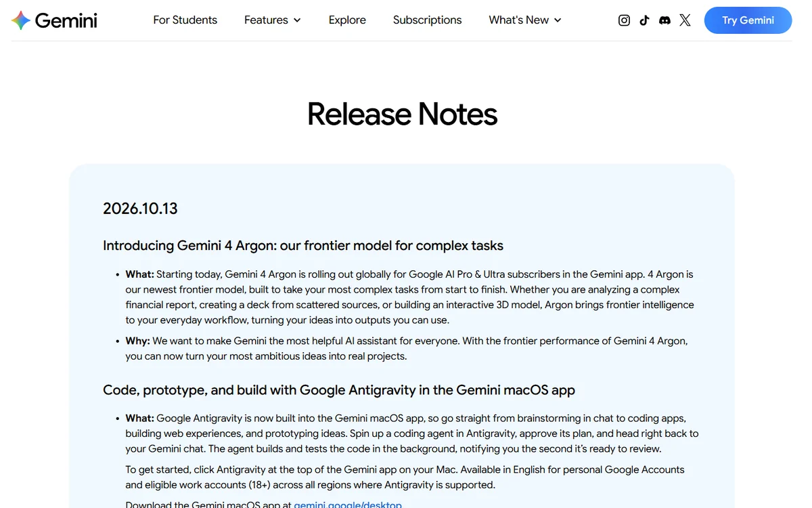This screenshot has width=812, height=508.
Task: Open the gemini.google/desktop download link
Action: coord(348,505)
